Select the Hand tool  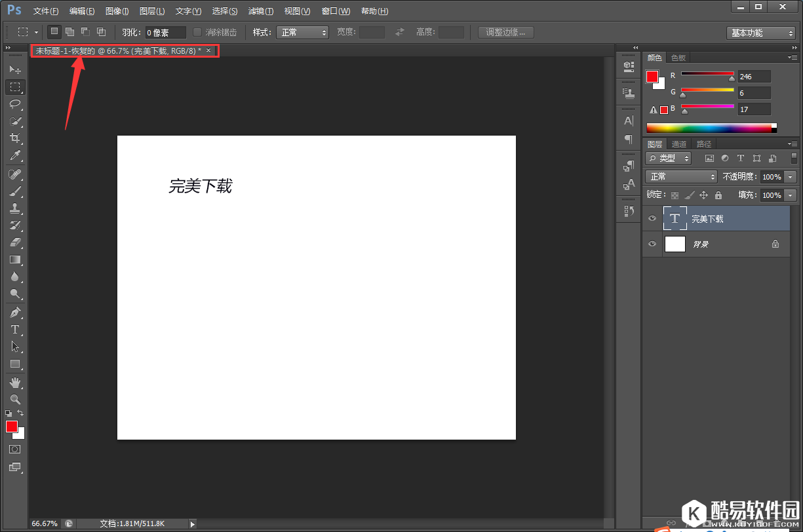15,382
